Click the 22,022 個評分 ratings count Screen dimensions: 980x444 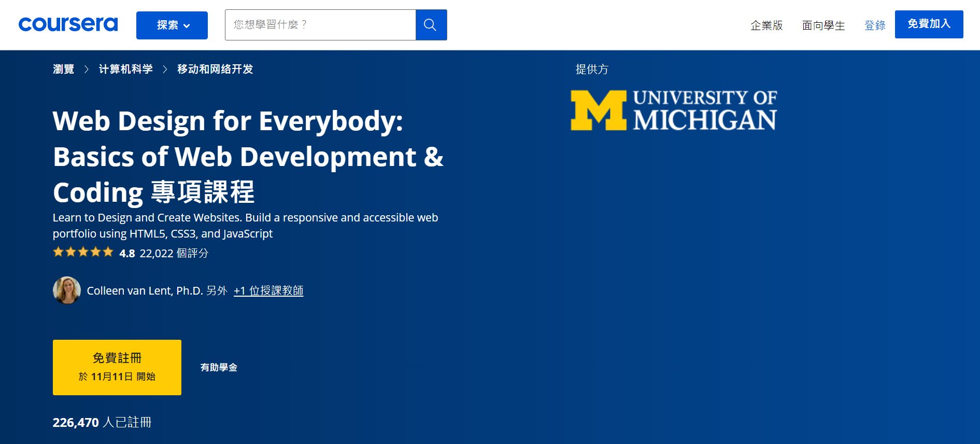174,253
